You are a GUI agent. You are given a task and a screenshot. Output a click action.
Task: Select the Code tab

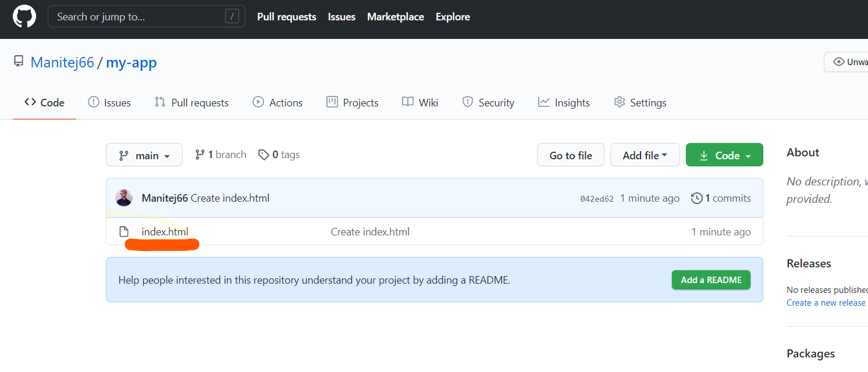(44, 102)
